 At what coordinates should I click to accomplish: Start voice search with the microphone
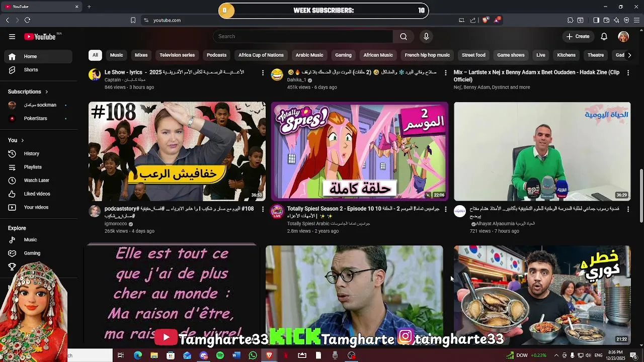pyautogui.click(x=426, y=36)
